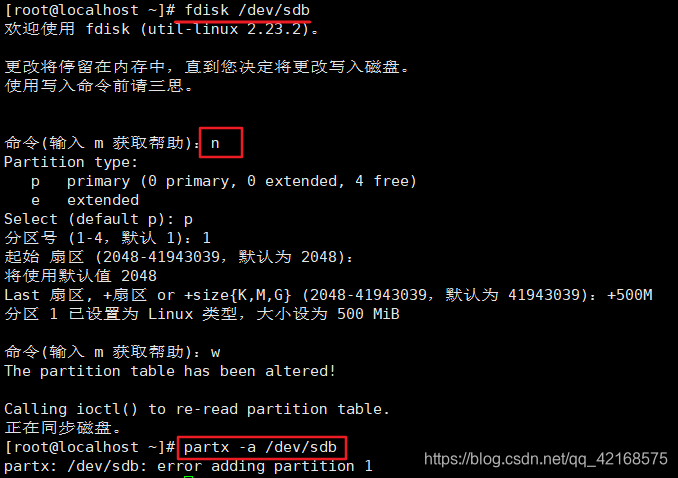Screen dimensions: 678x478
Task: Click the '将使用默认值 2048' line
Action: (x=81, y=276)
